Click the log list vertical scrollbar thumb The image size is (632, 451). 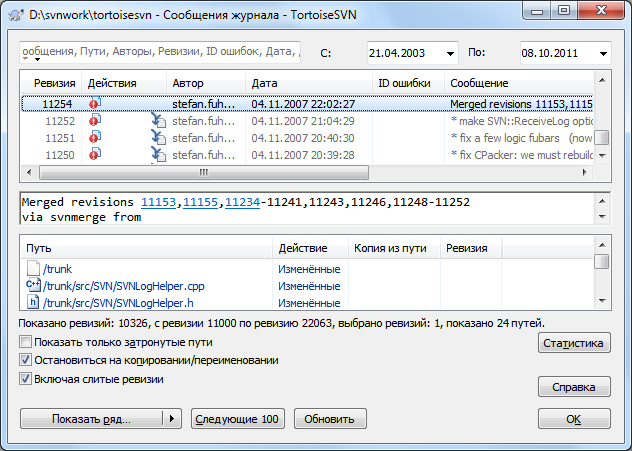click(602, 137)
